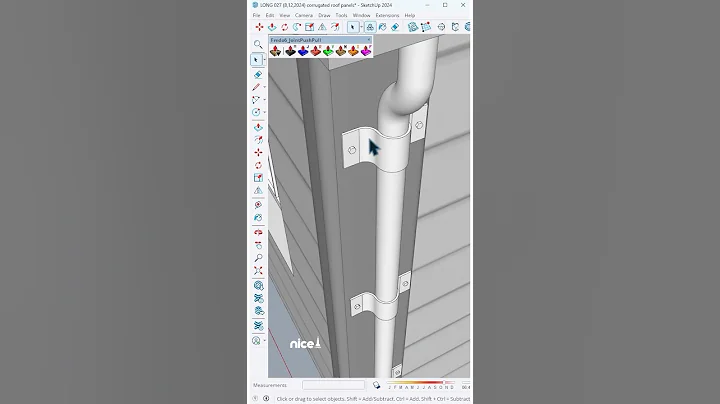Select the Scale tool in top toolbar
The image size is (720, 404).
pos(309,27)
